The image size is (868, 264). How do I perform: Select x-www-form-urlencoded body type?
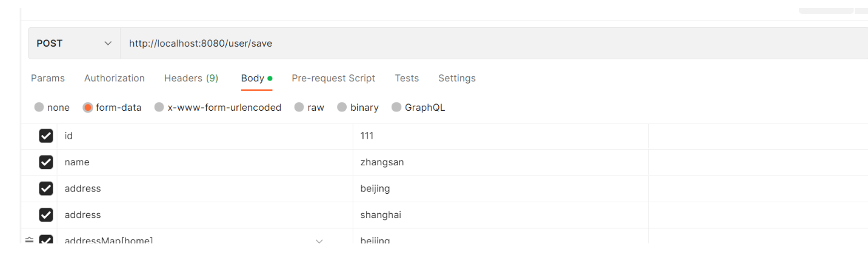tap(159, 107)
